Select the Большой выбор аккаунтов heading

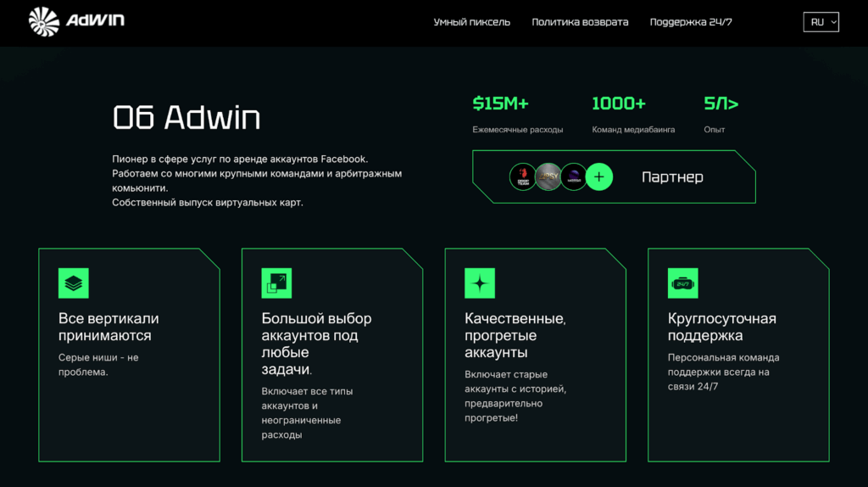[317, 344]
